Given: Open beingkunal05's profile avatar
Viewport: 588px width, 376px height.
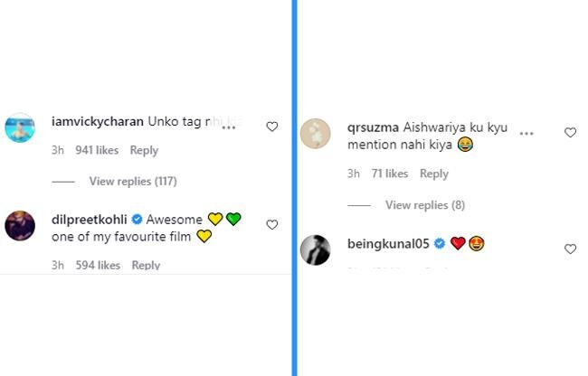Looking at the screenshot, I should tap(316, 249).
